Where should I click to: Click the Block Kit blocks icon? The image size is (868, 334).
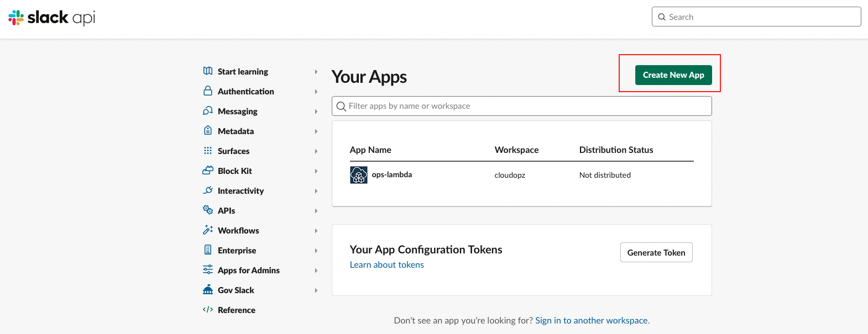208,170
